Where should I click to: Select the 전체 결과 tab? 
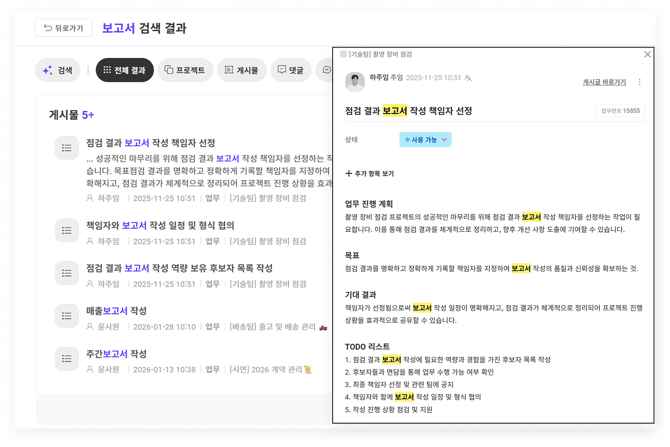pyautogui.click(x=124, y=70)
